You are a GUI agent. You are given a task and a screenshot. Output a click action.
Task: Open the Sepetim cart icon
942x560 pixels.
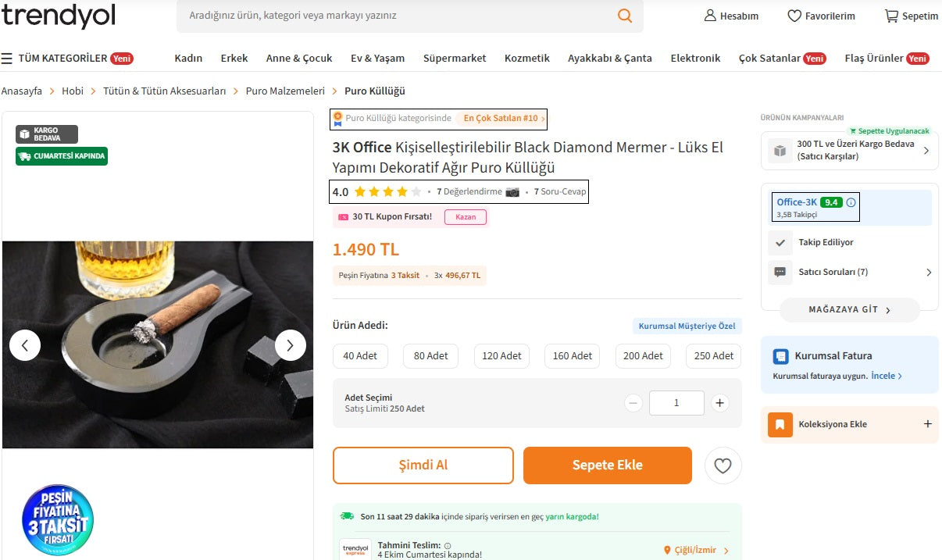(891, 16)
